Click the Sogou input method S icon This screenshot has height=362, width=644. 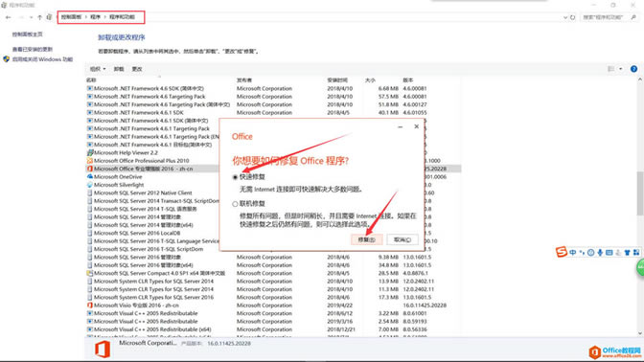point(561,252)
